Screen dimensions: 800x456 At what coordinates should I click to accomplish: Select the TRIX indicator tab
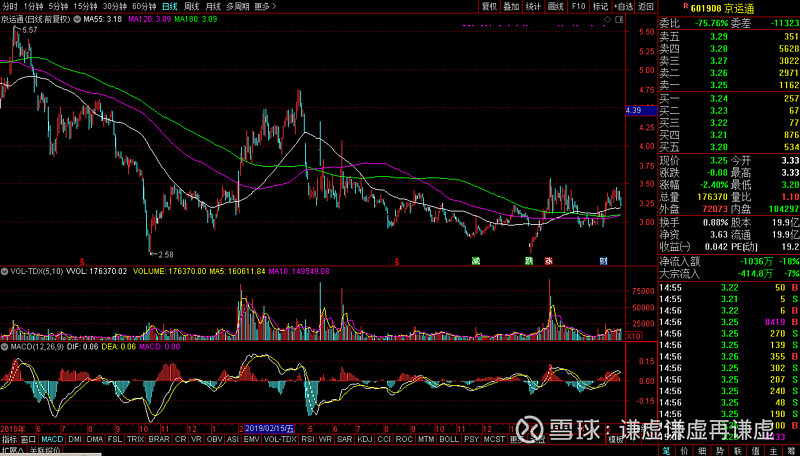pos(135,439)
